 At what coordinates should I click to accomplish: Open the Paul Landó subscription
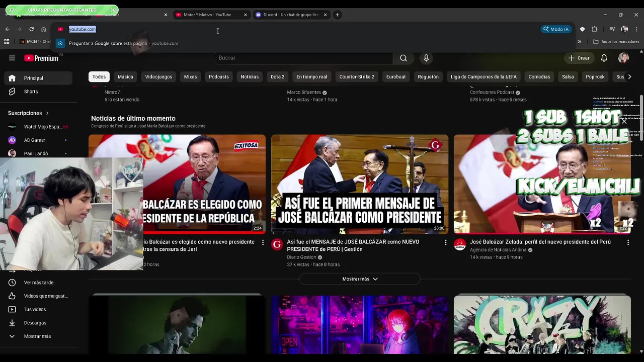(38, 153)
